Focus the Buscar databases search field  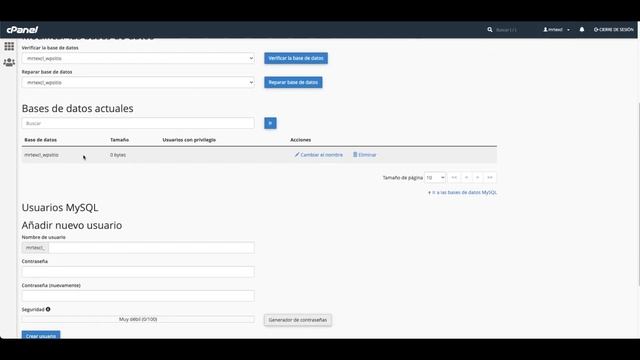pyautogui.click(x=138, y=123)
